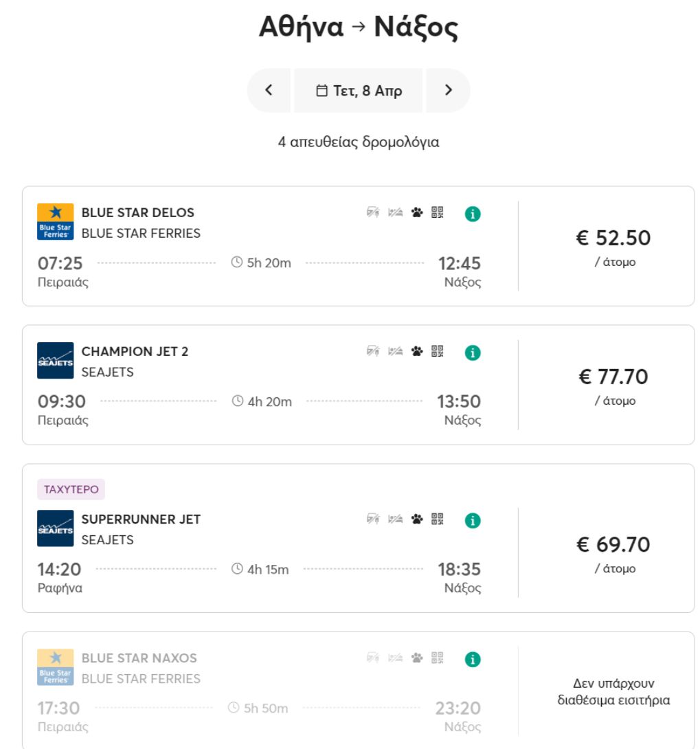Go to previous day with left chevron
The width and height of the screenshot is (700, 749).
coord(269,90)
